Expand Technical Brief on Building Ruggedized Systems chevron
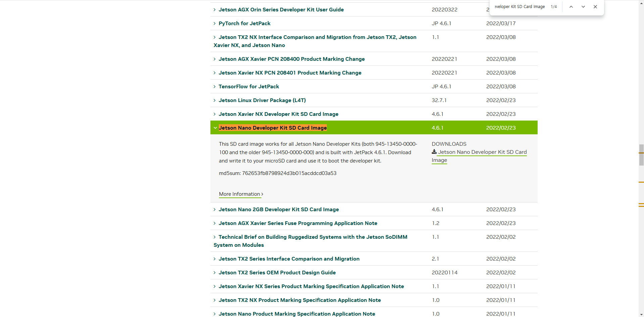Viewport: 644px width, 317px height. [x=215, y=237]
